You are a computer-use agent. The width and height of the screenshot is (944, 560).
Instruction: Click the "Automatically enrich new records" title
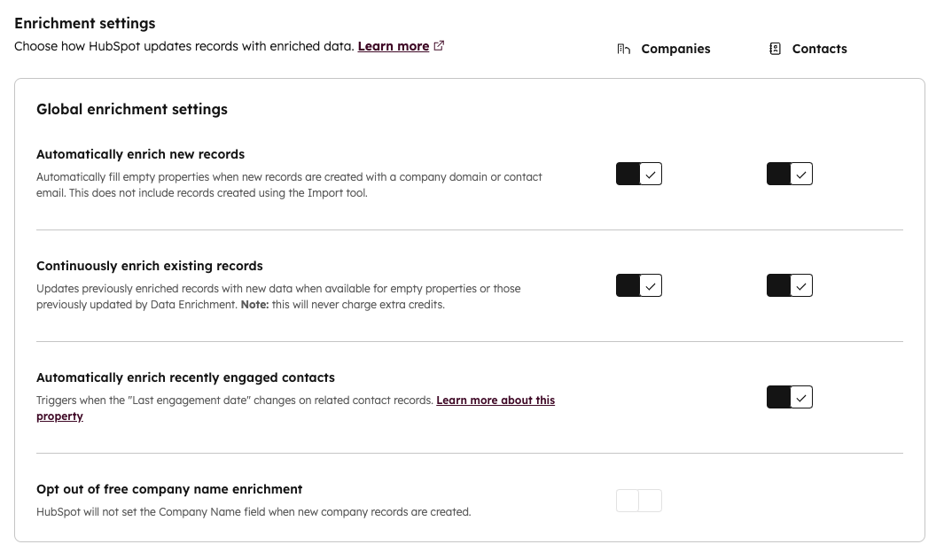140,154
